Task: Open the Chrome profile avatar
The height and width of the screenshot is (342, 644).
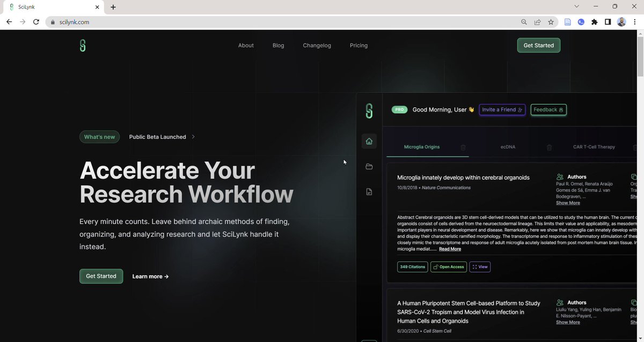Action: (621, 22)
